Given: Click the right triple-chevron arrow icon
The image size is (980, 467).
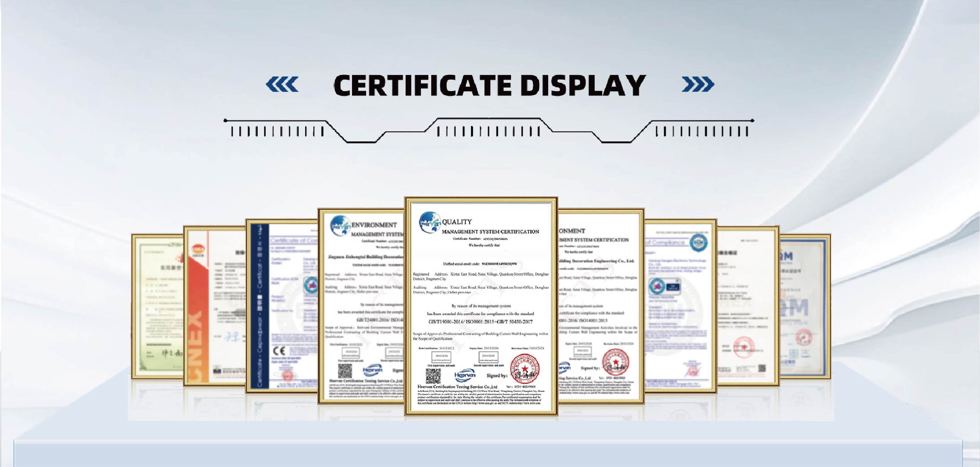Looking at the screenshot, I should click(x=698, y=84).
